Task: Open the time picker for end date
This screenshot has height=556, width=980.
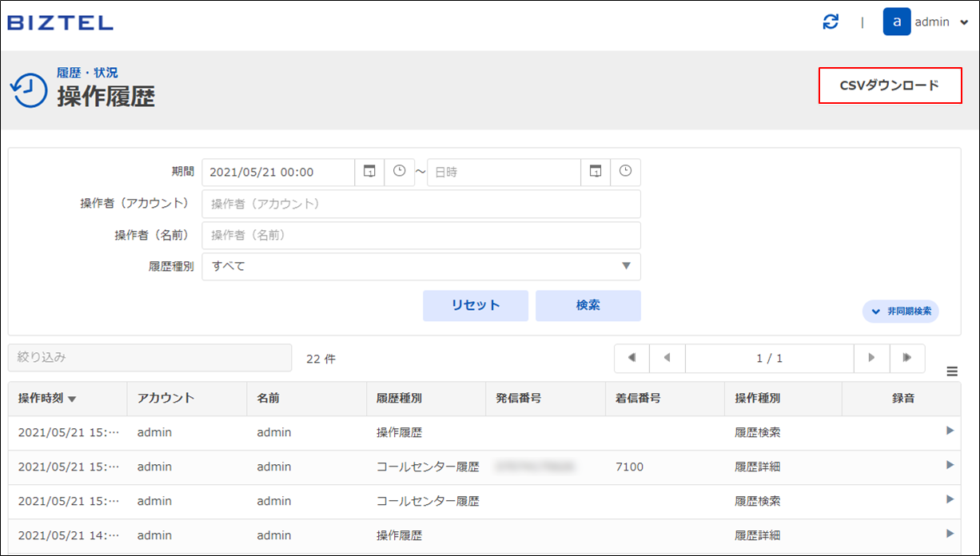Action: 626,172
